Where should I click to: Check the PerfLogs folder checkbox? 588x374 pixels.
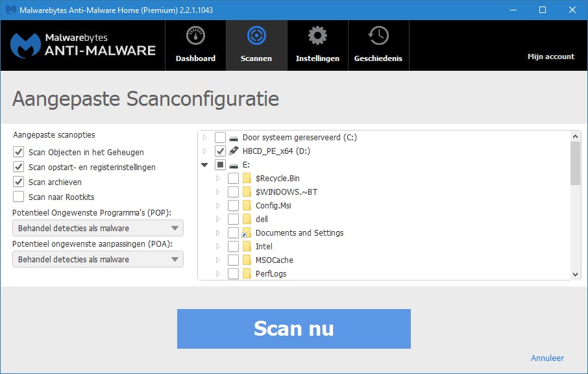click(233, 273)
